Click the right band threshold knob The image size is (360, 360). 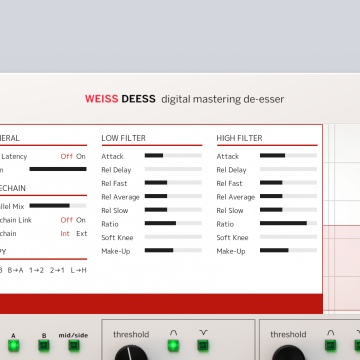click(288, 353)
